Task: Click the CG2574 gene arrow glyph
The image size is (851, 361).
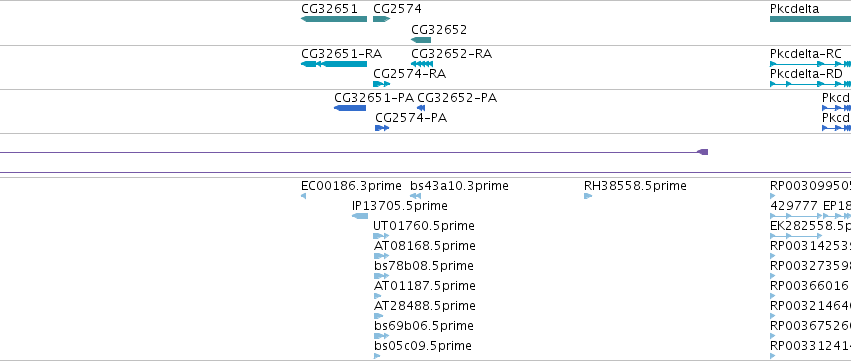Action: [x=382, y=19]
